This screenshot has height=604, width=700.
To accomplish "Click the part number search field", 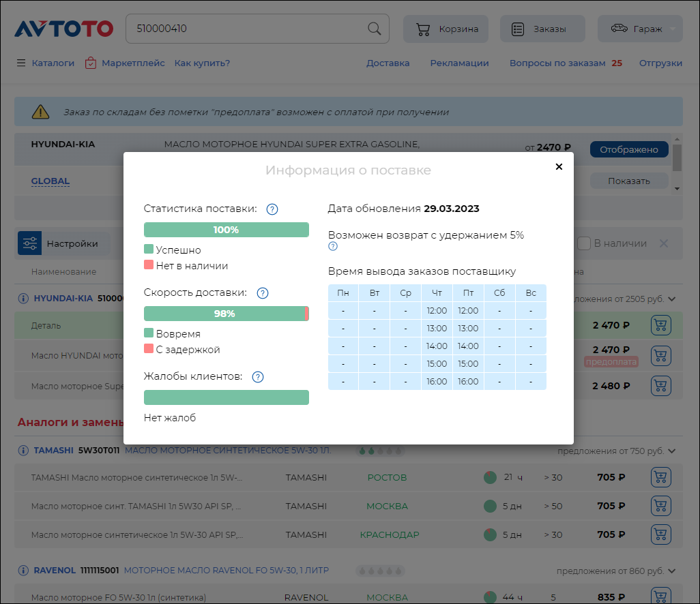I will pyautogui.click(x=257, y=29).
